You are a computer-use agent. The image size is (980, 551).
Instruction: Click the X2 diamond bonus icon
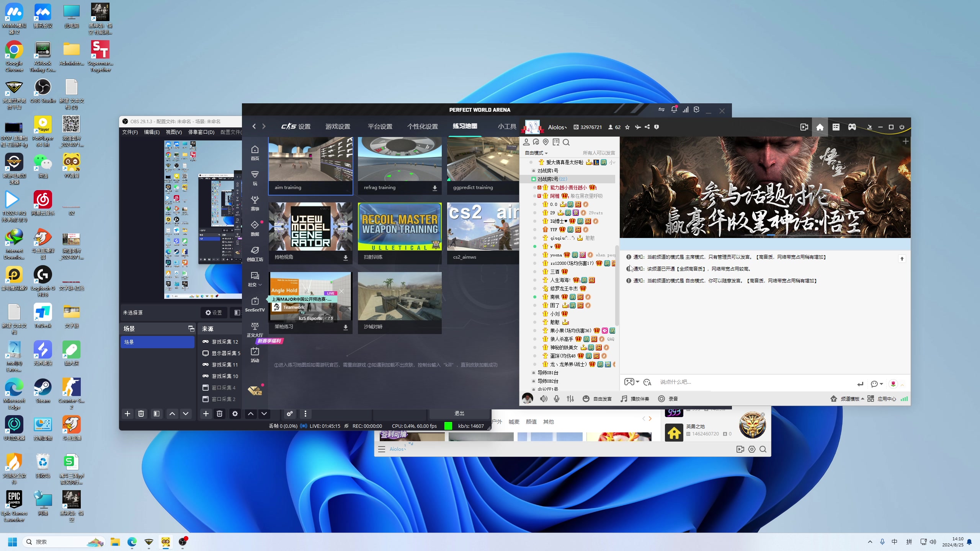coord(255,391)
